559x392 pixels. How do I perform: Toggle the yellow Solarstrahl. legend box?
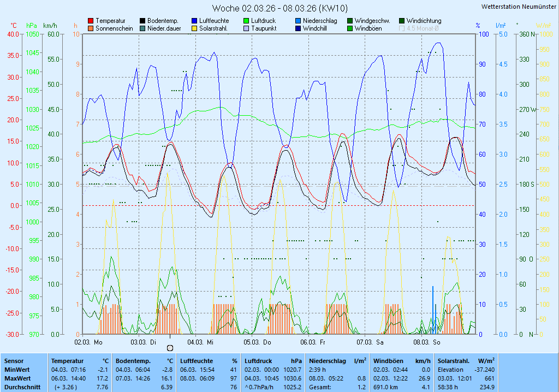coord(194,28)
